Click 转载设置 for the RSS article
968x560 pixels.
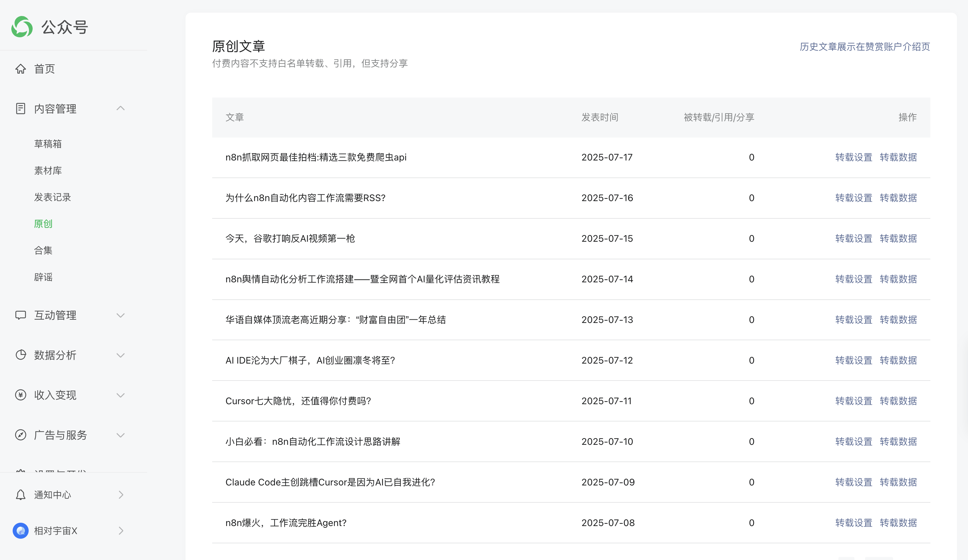coord(853,198)
